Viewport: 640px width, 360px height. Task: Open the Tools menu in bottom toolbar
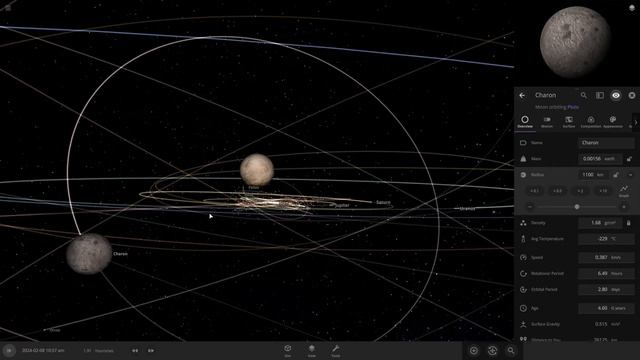pos(336,351)
